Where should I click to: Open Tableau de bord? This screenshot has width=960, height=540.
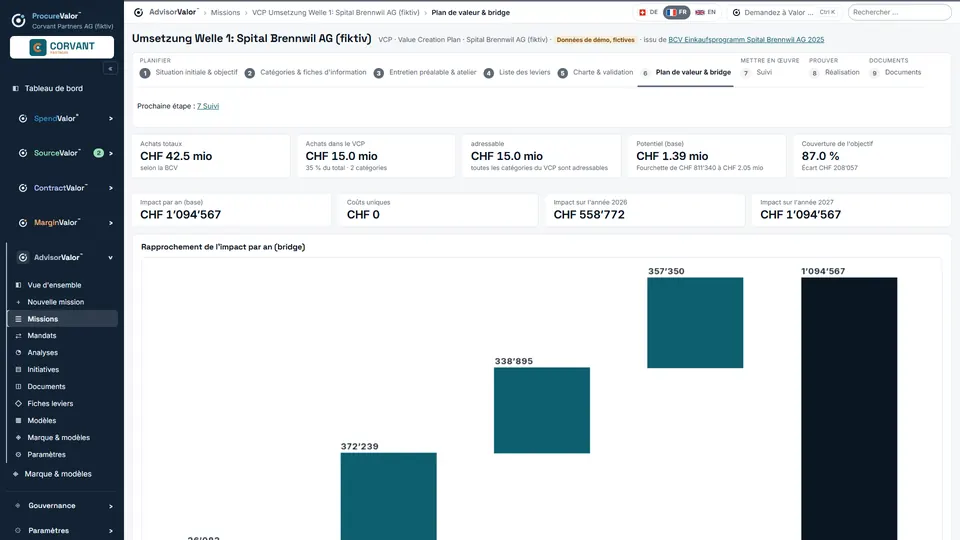tap(53, 88)
